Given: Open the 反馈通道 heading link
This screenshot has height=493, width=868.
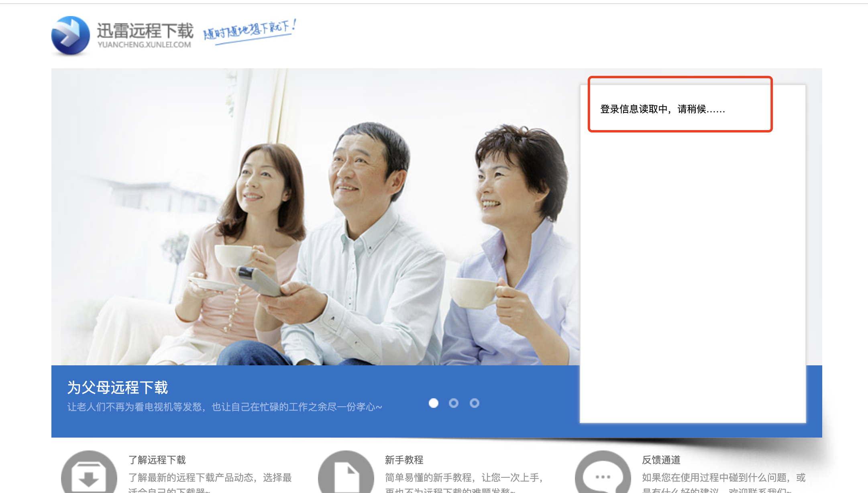Looking at the screenshot, I should [661, 460].
